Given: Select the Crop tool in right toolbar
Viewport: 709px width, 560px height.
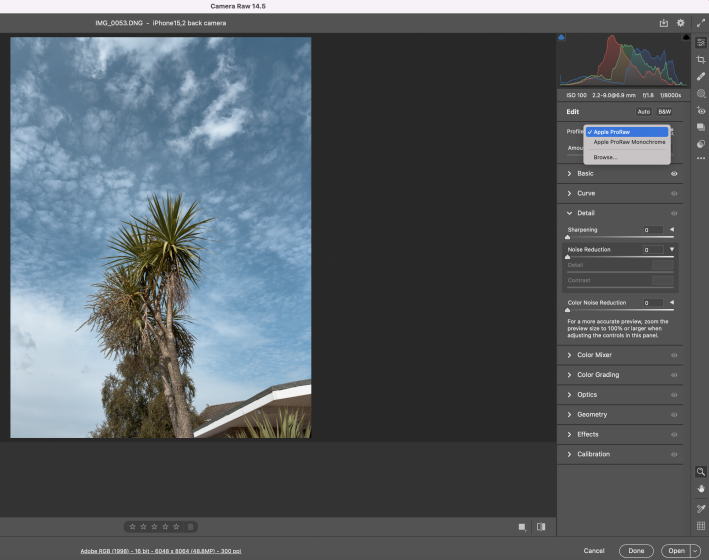Looking at the screenshot, I should coord(701,60).
